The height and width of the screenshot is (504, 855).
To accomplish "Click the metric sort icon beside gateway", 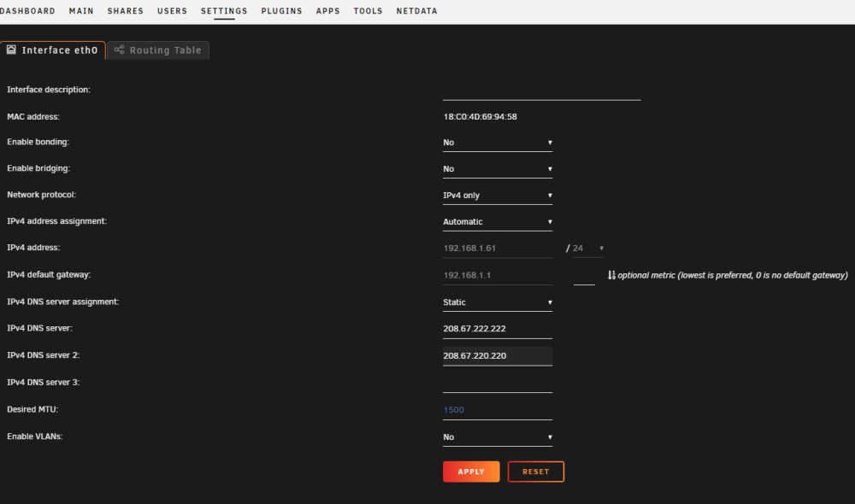I will pos(611,275).
